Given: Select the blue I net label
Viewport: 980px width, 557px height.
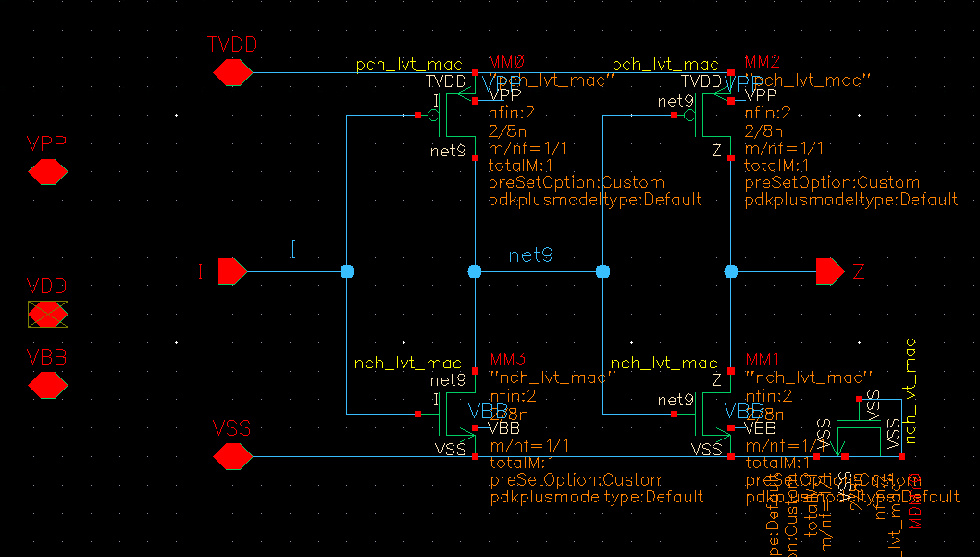Looking at the screenshot, I should [293, 249].
